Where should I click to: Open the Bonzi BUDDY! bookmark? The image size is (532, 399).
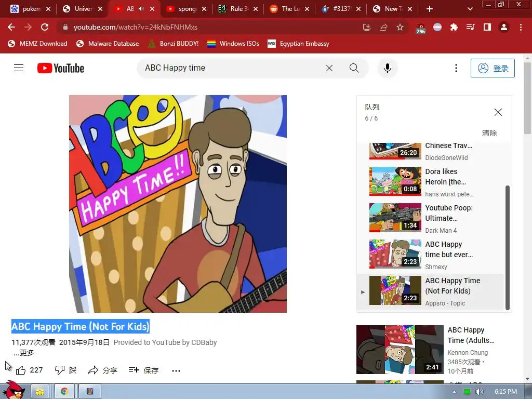tap(174, 44)
